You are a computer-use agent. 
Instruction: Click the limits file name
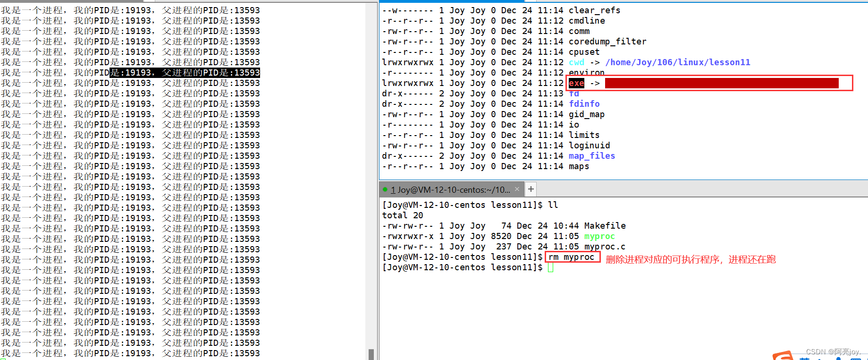click(x=584, y=135)
